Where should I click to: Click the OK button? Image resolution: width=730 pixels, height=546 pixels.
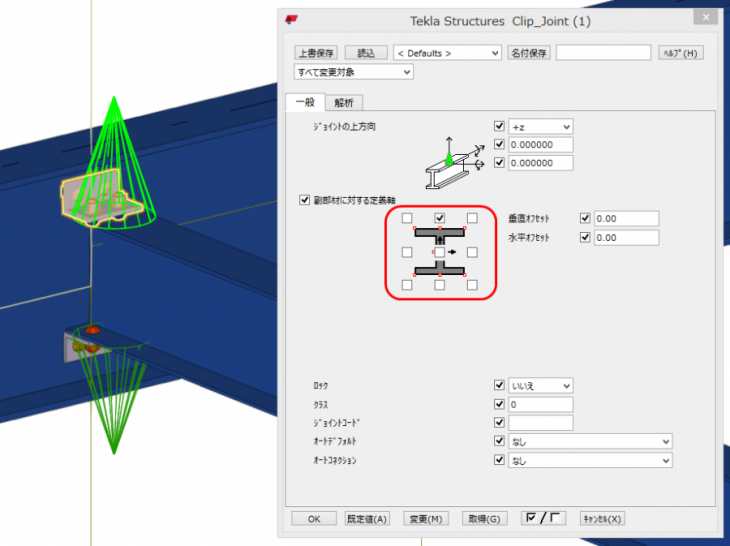pyautogui.click(x=314, y=519)
